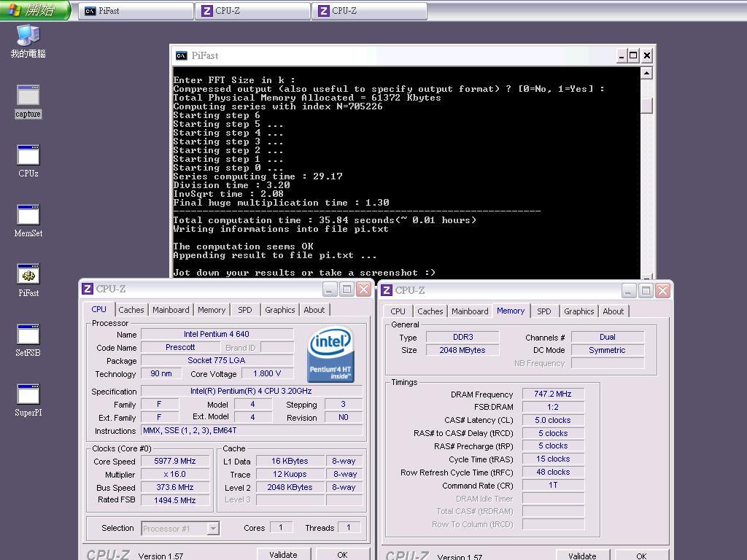Image resolution: width=747 pixels, height=560 pixels.
Task: Click the Intel Pentium 4 640 name field
Action: coord(217,334)
